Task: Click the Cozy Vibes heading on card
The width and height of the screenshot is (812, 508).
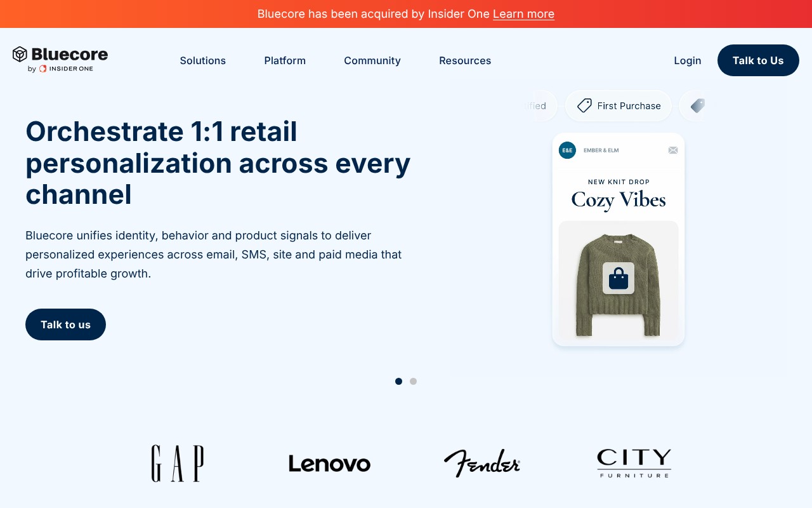Action: 619,199
